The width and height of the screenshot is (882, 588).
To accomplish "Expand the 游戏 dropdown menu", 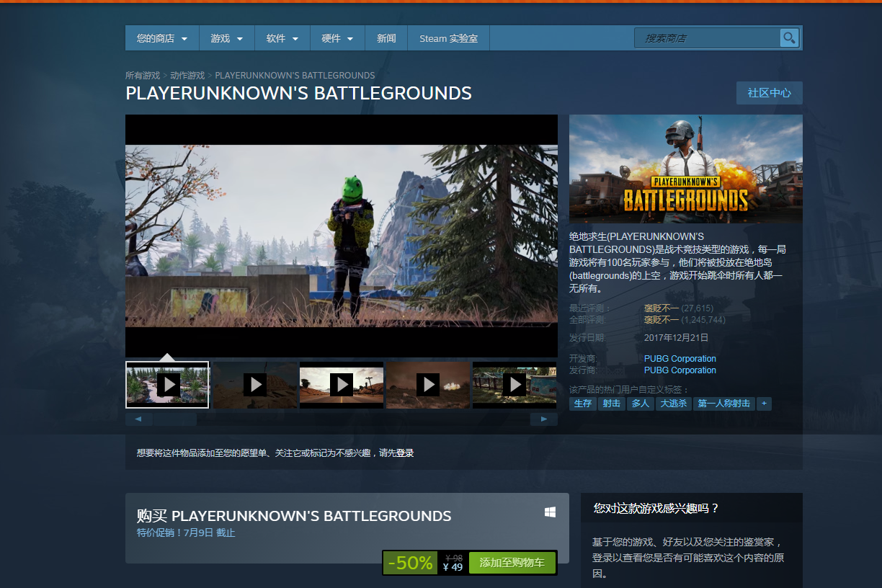I will [x=227, y=38].
